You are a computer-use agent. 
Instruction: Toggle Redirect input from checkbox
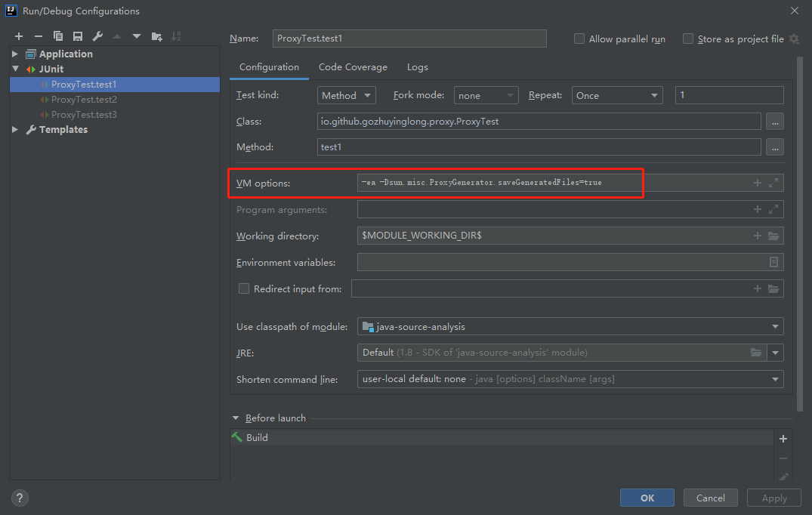pos(244,288)
